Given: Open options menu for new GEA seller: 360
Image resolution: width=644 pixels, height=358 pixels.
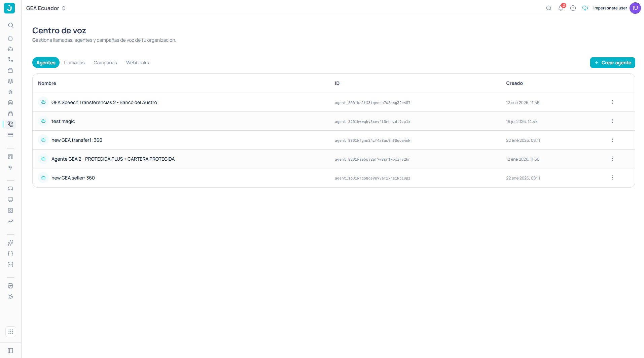Looking at the screenshot, I should 612,177.
